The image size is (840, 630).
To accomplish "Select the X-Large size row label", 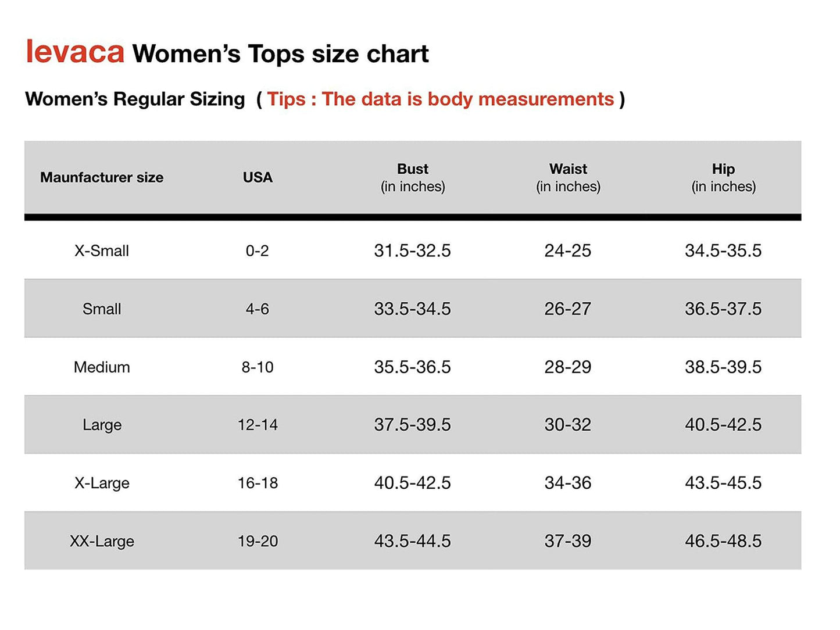I will coord(102,483).
